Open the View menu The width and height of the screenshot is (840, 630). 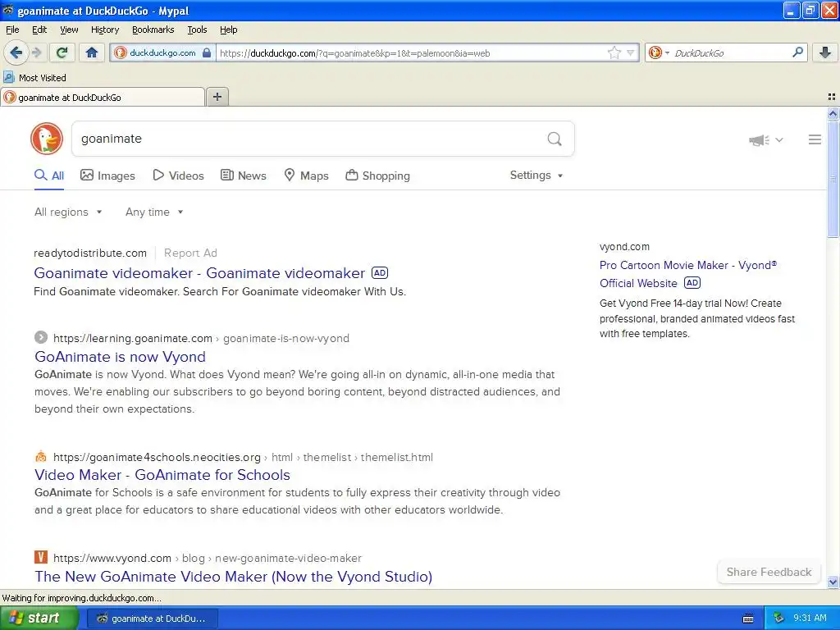pyautogui.click(x=69, y=30)
